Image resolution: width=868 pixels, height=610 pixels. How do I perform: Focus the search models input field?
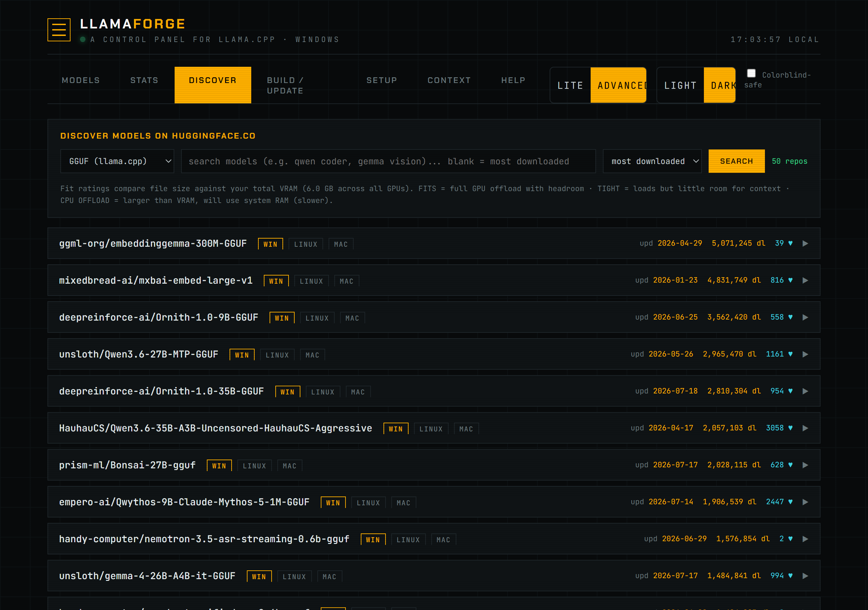388,161
